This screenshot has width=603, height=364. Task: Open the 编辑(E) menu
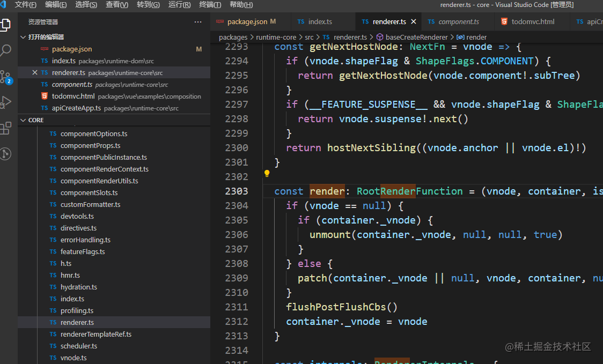pos(56,5)
